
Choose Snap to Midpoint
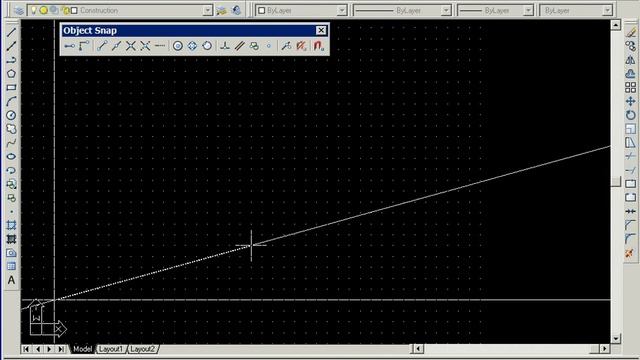[x=116, y=46]
